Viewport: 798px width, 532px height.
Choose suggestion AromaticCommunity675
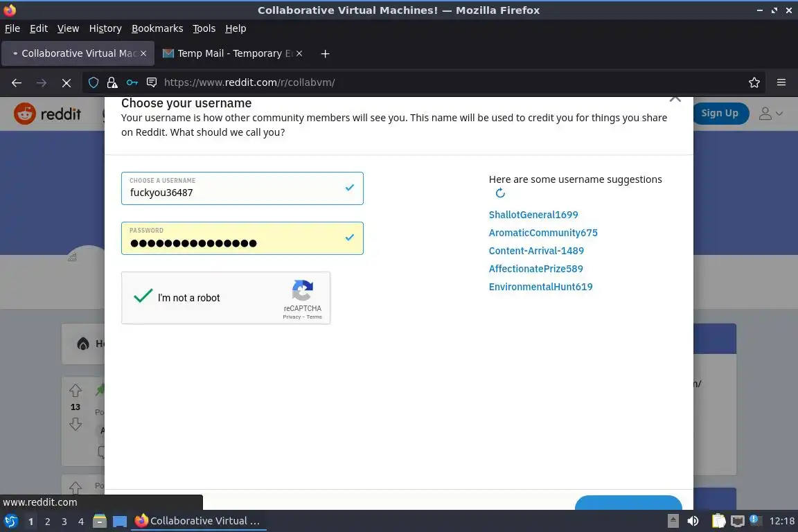point(543,233)
